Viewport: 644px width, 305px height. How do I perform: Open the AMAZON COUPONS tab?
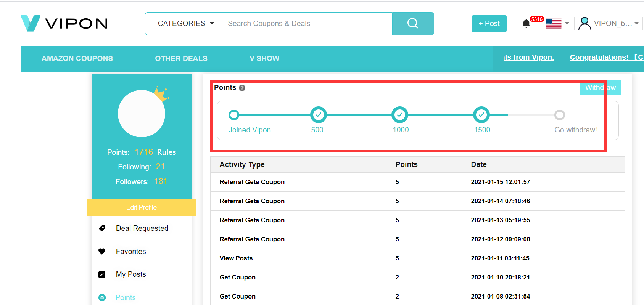click(77, 58)
